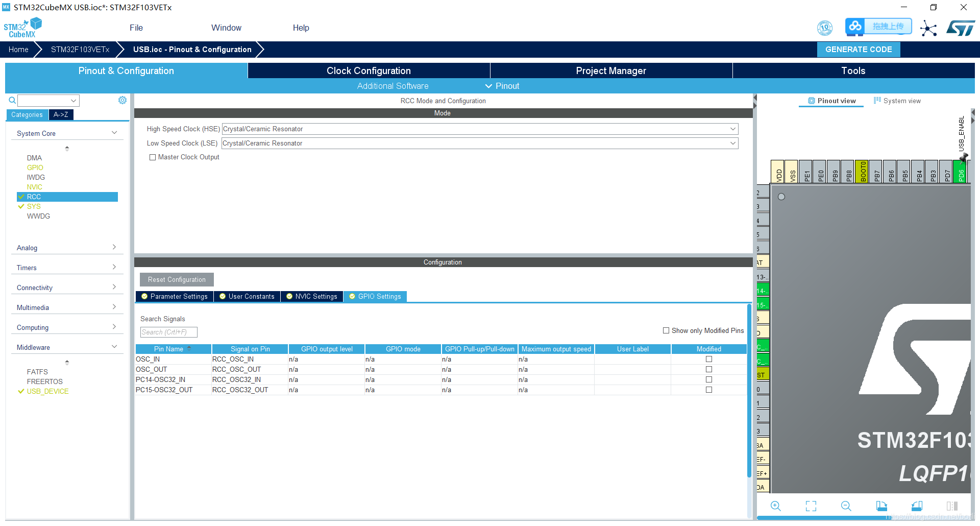980x526 pixels.
Task: Open the Pinout dropdown menu
Action: [502, 86]
